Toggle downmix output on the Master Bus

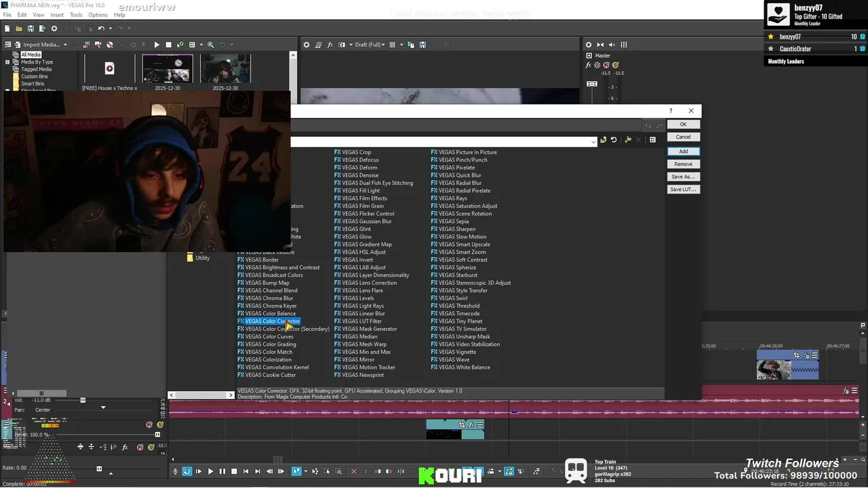pyautogui.click(x=600, y=45)
